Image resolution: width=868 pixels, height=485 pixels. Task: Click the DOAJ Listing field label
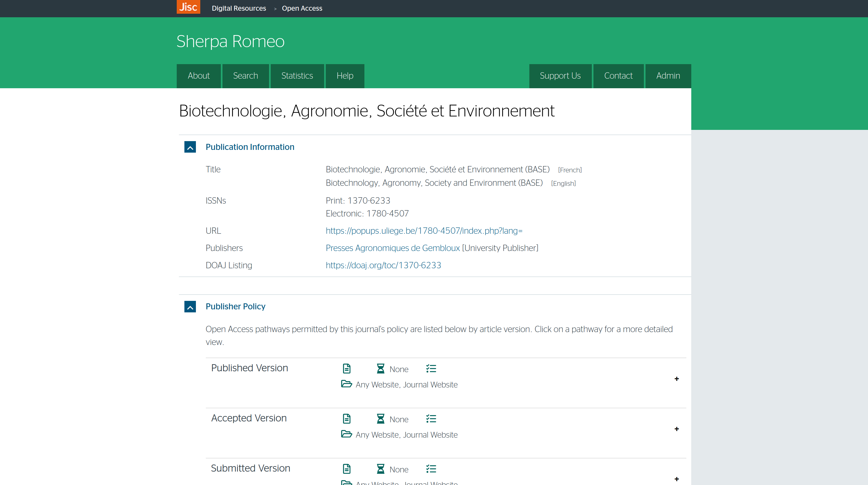click(229, 265)
